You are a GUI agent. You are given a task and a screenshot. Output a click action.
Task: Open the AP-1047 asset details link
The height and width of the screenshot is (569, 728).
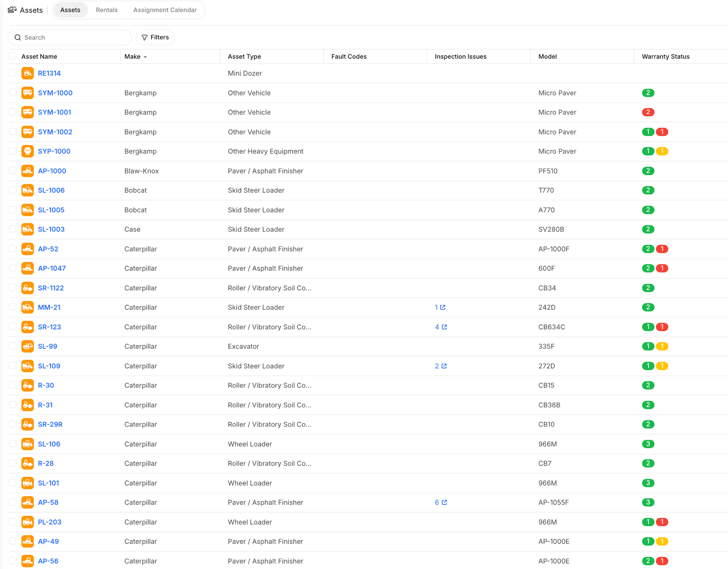(52, 268)
